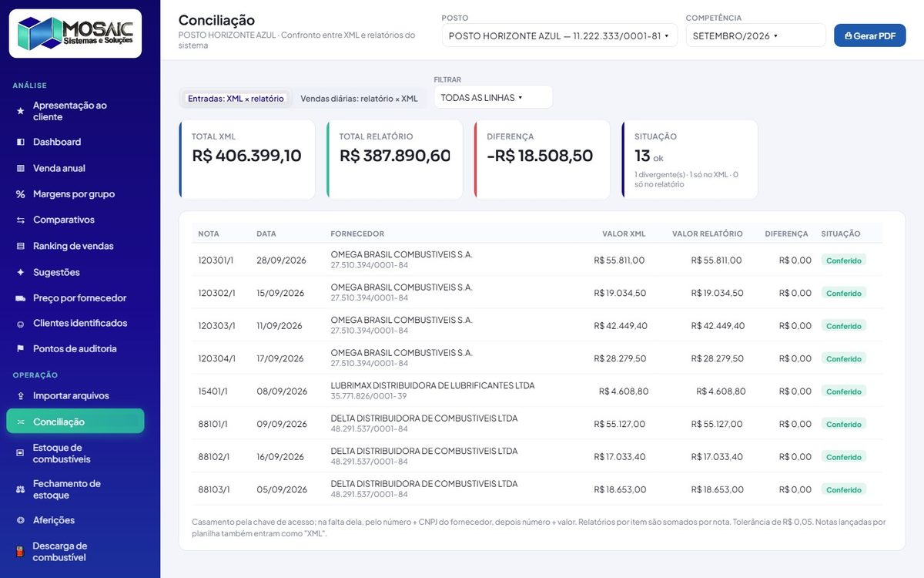Click CNPJ 35.771.826/0001-39
The width and height of the screenshot is (924, 578).
click(369, 396)
